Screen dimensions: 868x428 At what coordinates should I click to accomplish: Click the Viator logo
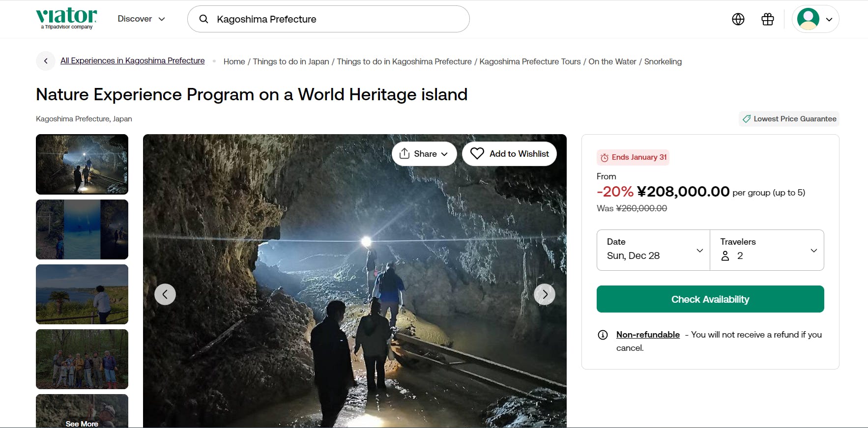coord(66,18)
